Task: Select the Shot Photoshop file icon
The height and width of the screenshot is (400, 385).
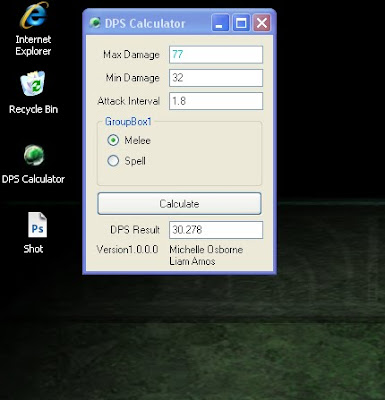Action: (35, 233)
